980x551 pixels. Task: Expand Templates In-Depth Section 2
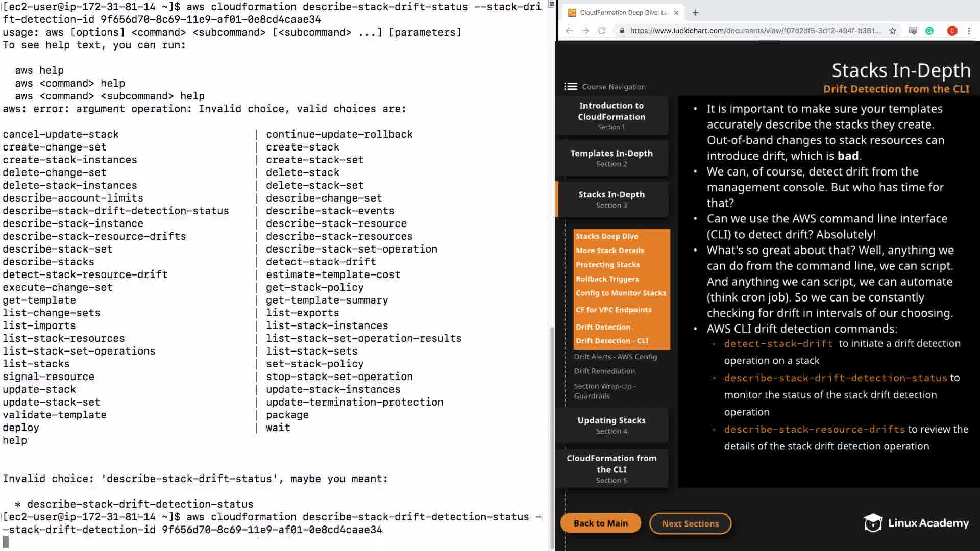611,158
